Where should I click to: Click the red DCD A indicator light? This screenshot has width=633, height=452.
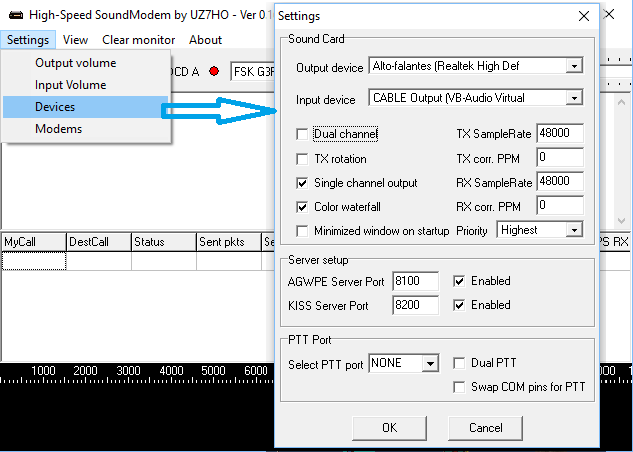[214, 71]
